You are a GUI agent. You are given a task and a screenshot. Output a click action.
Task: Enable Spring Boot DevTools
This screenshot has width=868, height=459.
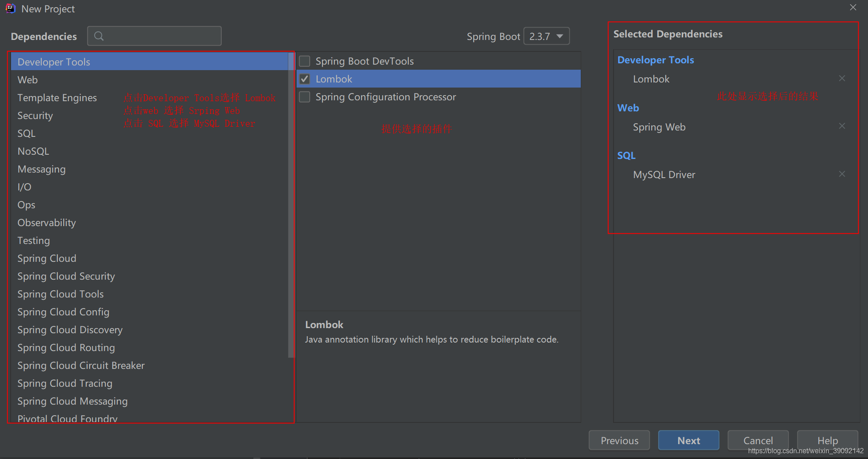click(304, 61)
